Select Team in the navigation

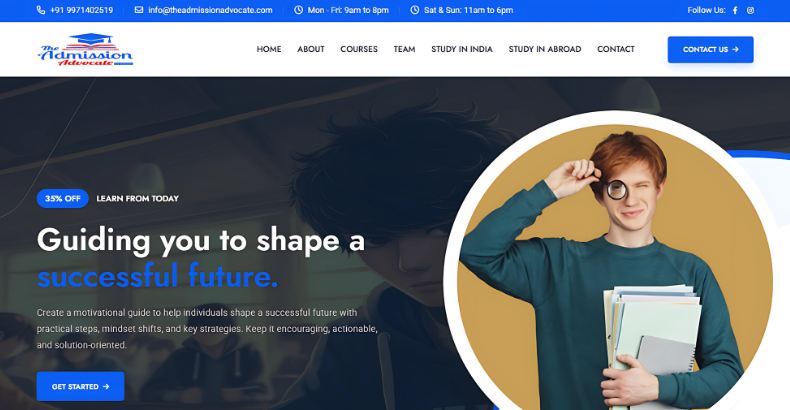(405, 49)
